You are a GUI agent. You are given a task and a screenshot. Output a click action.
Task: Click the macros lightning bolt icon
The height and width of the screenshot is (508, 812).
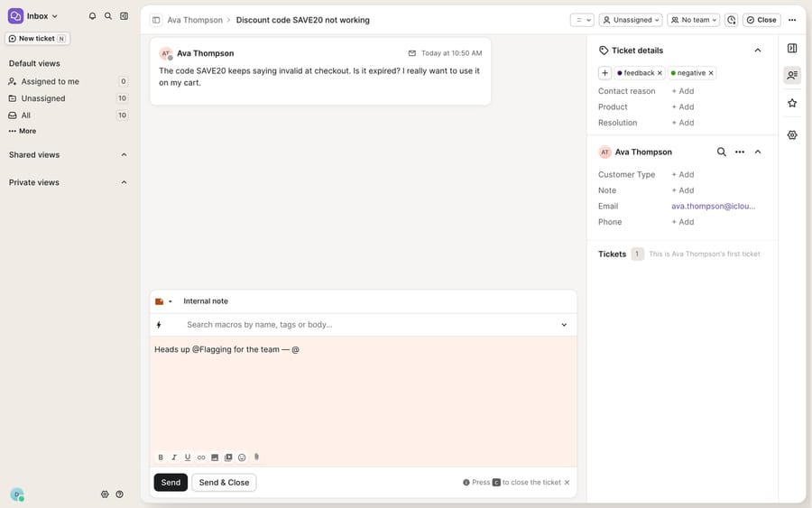159,325
